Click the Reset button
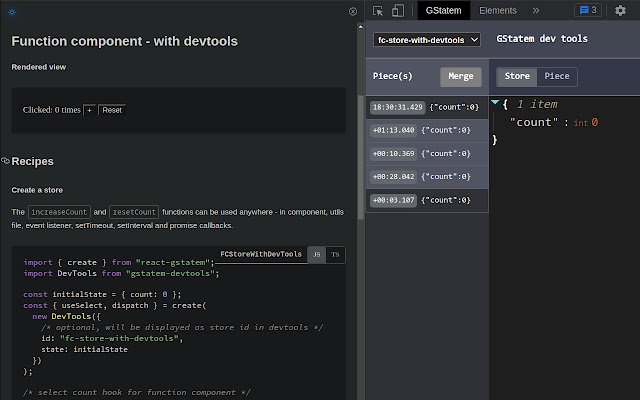Screen dimensions: 640x400 point(112,110)
